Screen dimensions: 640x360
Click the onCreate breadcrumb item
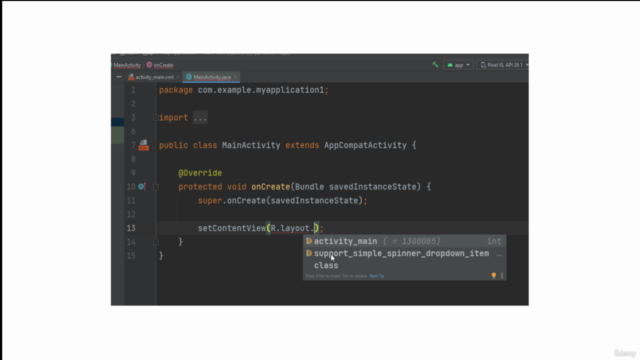(x=160, y=65)
